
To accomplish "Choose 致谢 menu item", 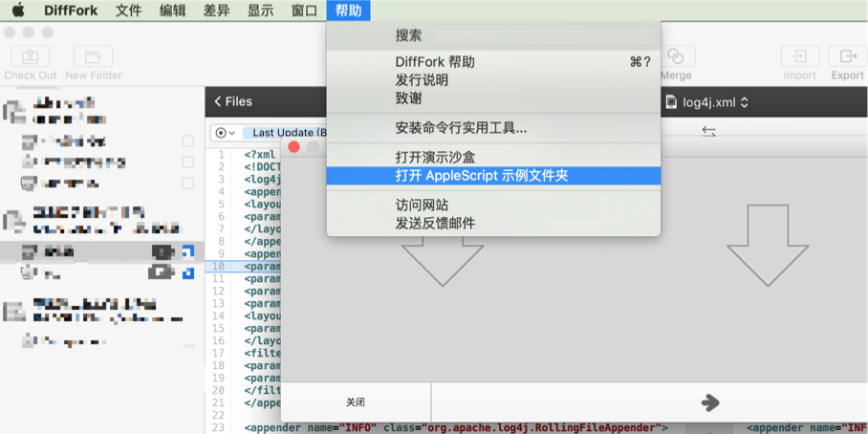I will (x=493, y=98).
